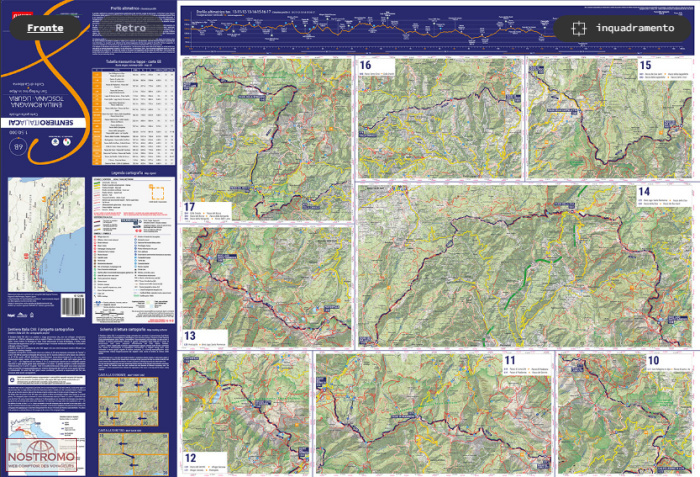Click the frame icon beside inquadramento

tap(579, 28)
